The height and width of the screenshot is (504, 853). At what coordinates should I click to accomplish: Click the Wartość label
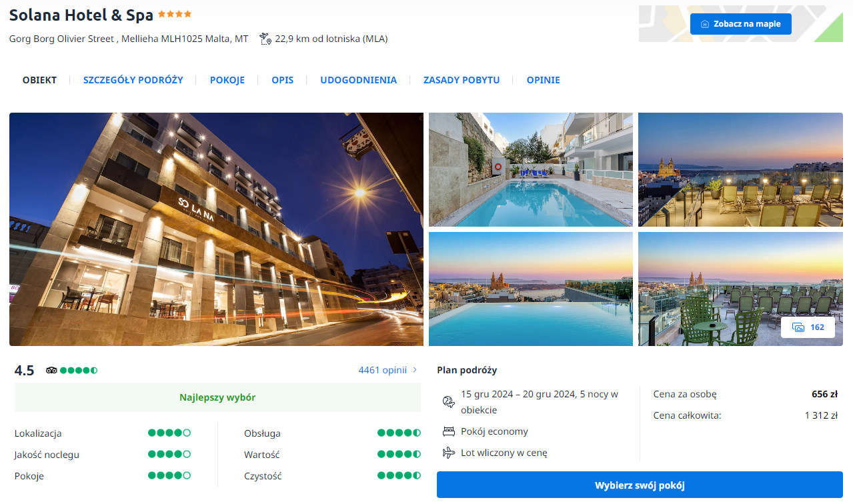click(261, 455)
